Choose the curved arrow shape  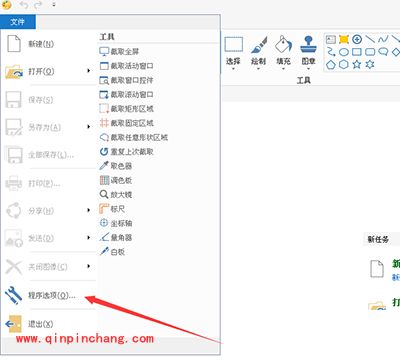point(331,52)
